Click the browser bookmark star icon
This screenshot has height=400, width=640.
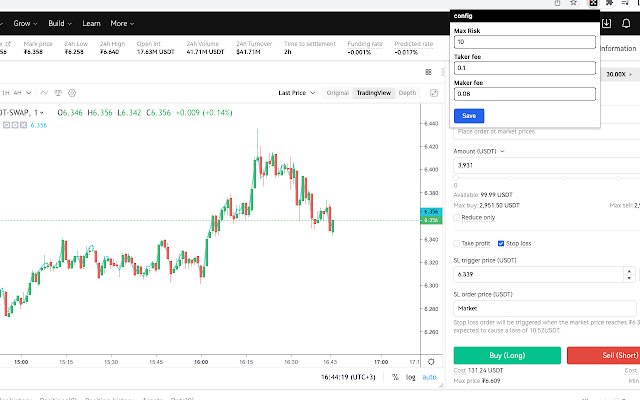point(573,3)
